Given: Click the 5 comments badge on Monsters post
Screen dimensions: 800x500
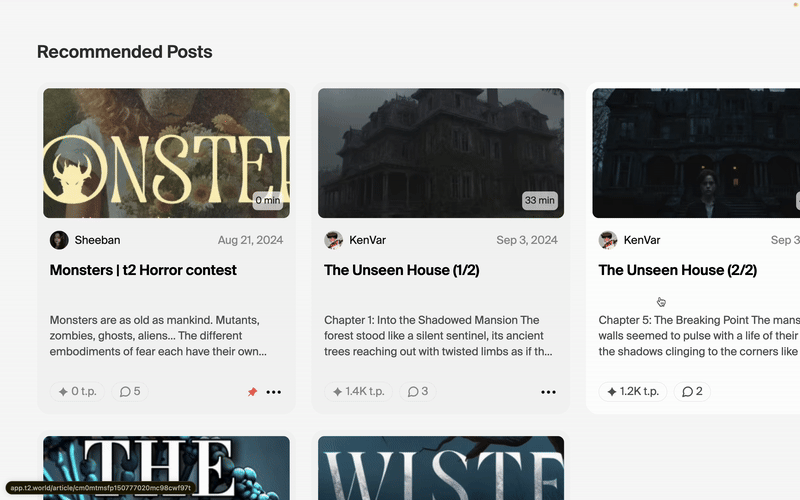Looking at the screenshot, I should 130,391.
